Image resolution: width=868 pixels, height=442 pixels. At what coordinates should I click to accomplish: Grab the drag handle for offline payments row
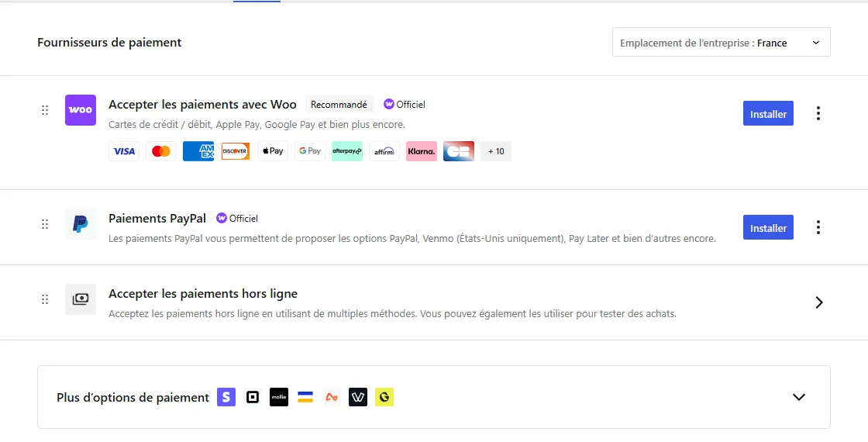point(45,299)
